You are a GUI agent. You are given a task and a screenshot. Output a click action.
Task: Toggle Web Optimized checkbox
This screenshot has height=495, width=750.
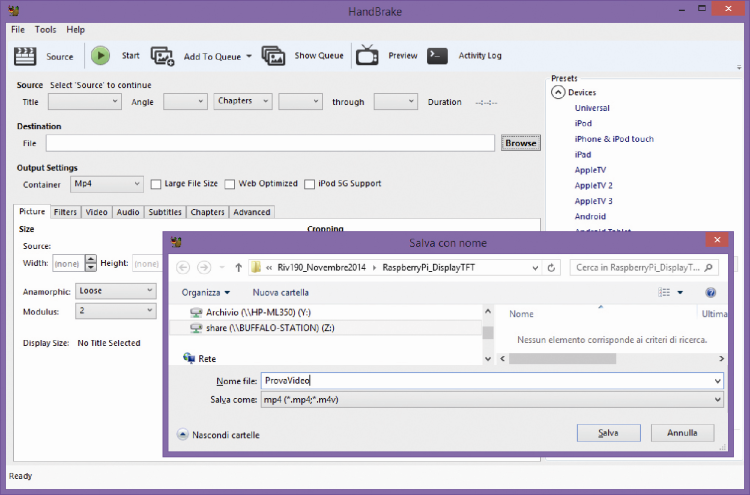[230, 184]
